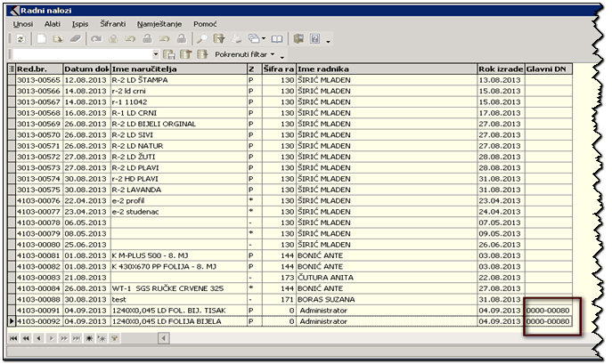This screenshot has height=364, width=612.
Task: Click the eraser icon in the toolbar
Action: click(x=75, y=40)
